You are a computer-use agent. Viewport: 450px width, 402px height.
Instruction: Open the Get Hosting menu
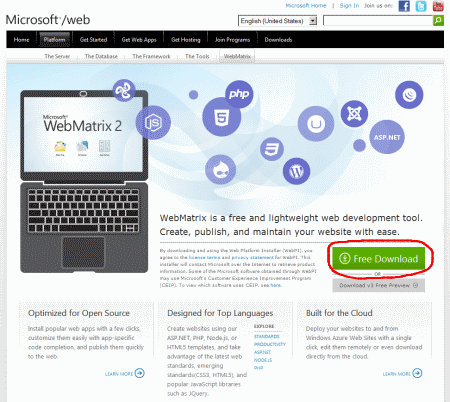pos(186,40)
